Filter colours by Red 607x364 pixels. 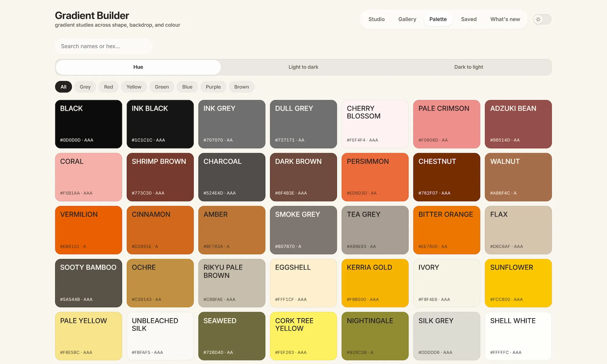[x=108, y=87]
